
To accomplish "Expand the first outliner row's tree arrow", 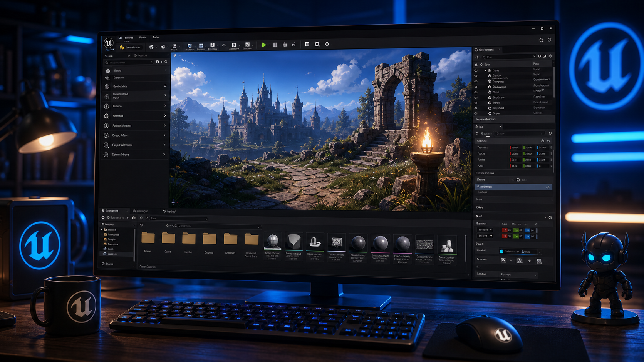I will tap(485, 70).
